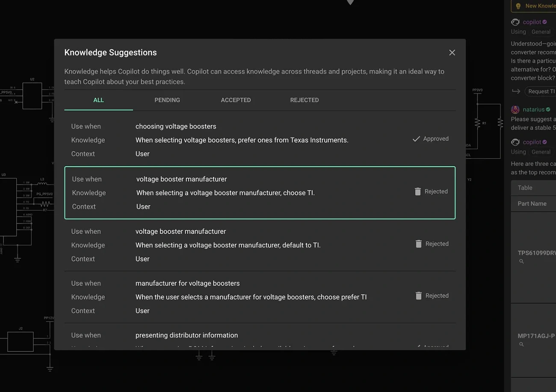556x392 pixels.
Task: Click the reply arrow icon beside Request TI
Action: [x=516, y=91]
